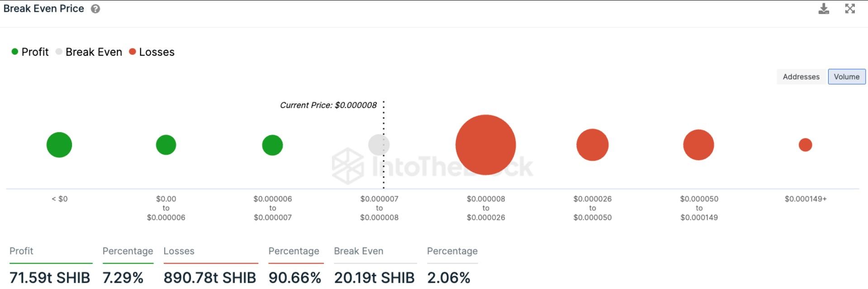Viewport: 868px width, 289px height.
Task: Toggle the Break Even legend series
Action: click(x=89, y=52)
